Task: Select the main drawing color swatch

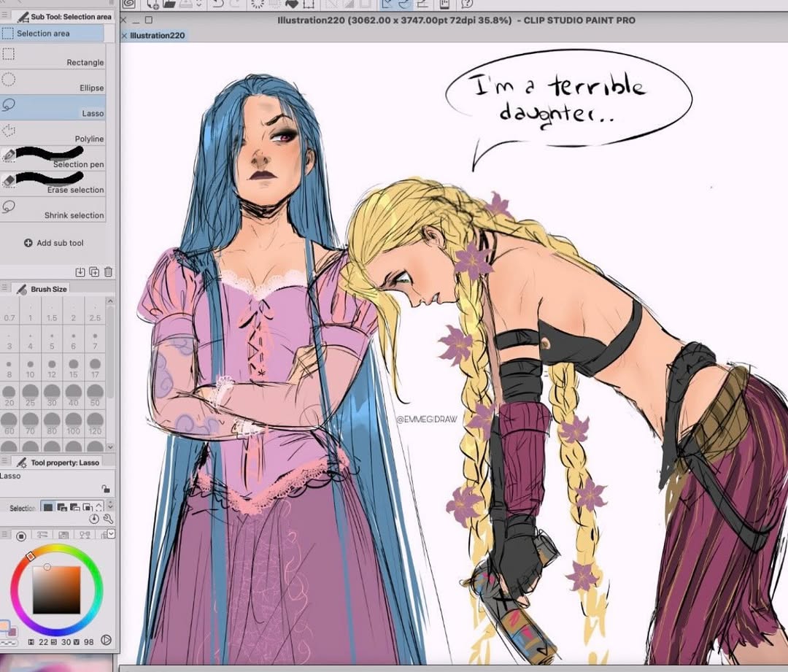Action: coord(4,626)
